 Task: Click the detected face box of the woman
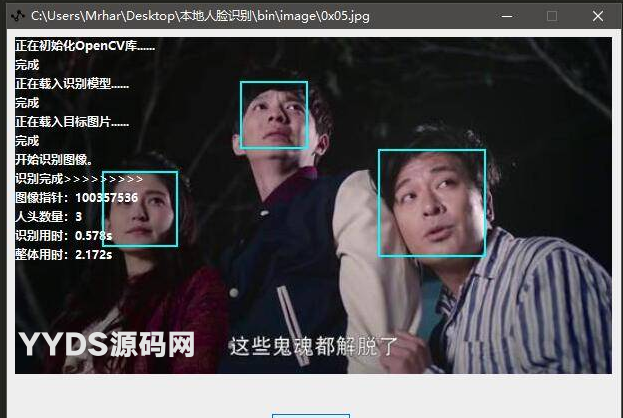coord(140,209)
